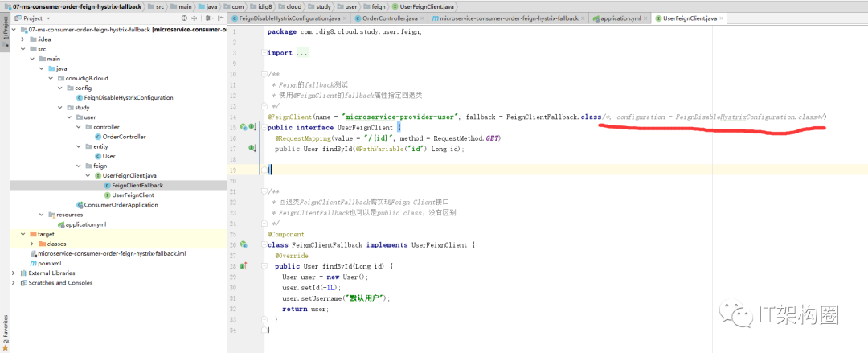Close the microservice-consumer-order-feign-hystrix-fallback pom tab
The height and width of the screenshot is (353, 868).
pyautogui.click(x=583, y=18)
